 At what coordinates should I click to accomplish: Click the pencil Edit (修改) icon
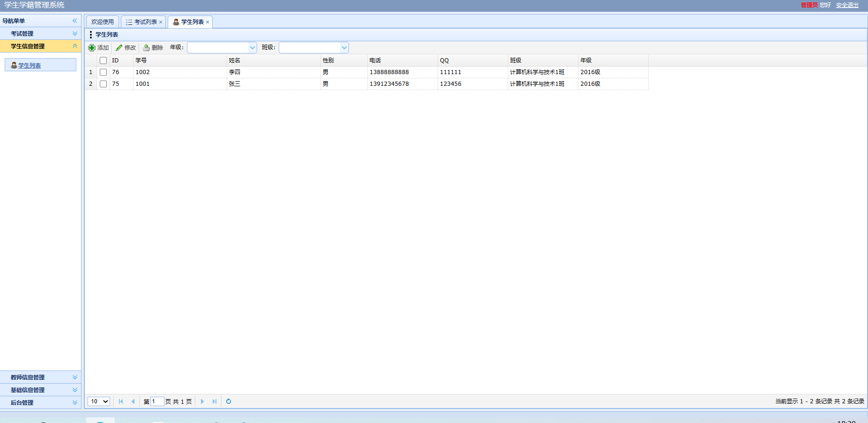click(x=119, y=48)
